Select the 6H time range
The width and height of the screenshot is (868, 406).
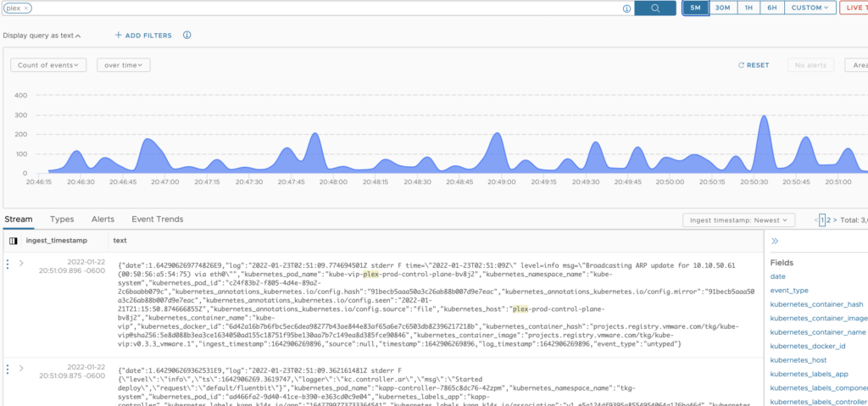pos(772,8)
